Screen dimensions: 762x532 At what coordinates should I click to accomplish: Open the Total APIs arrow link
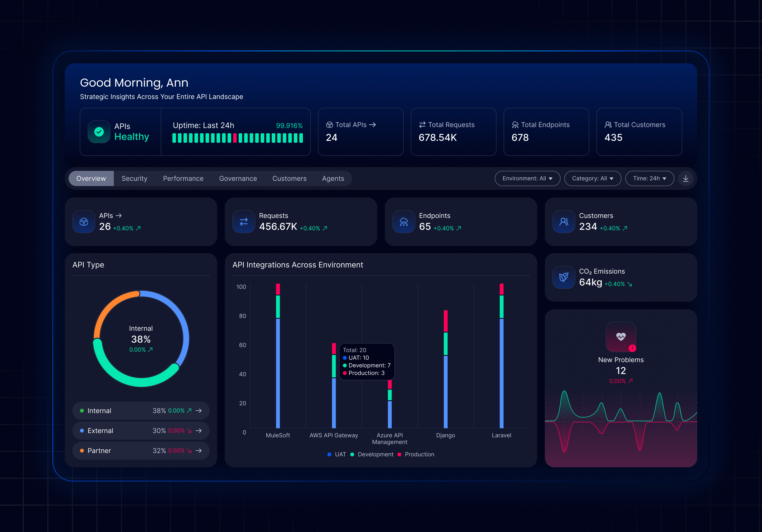tap(373, 125)
